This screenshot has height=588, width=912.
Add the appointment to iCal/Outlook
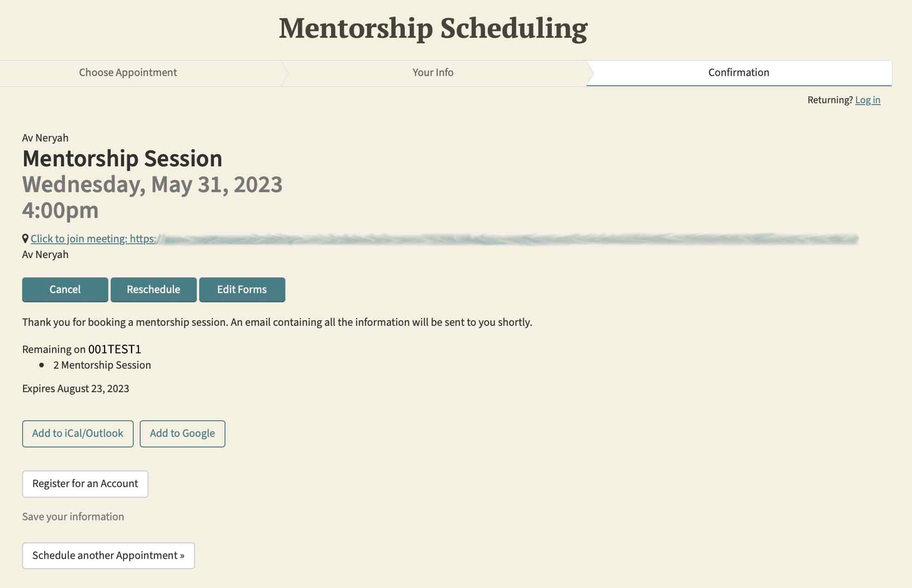point(77,434)
